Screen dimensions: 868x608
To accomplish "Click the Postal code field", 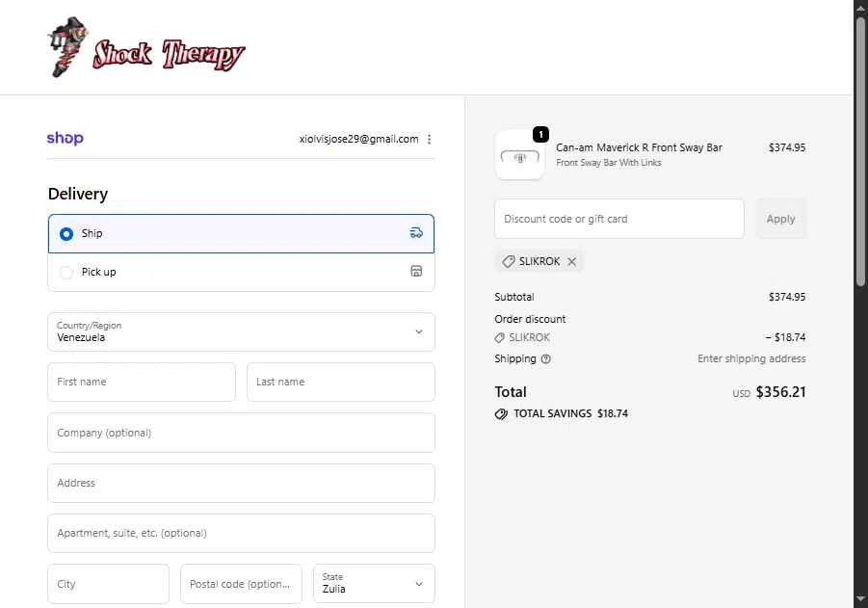I will tap(242, 584).
